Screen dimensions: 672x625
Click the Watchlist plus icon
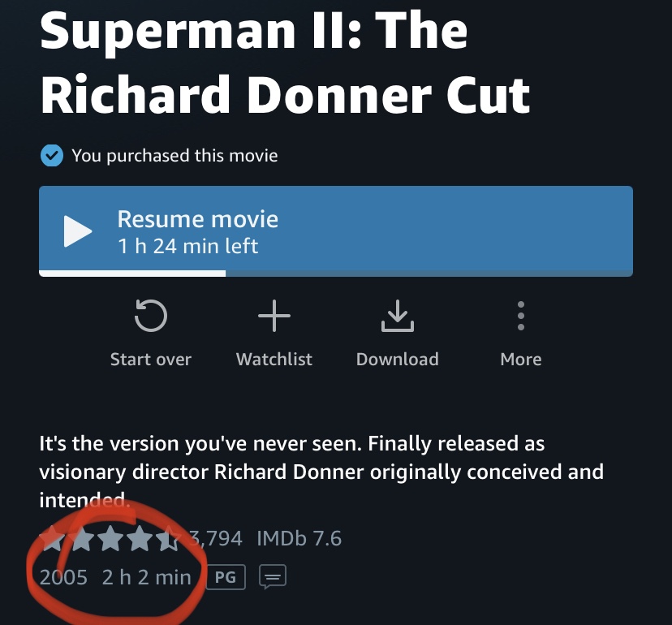pos(274,317)
